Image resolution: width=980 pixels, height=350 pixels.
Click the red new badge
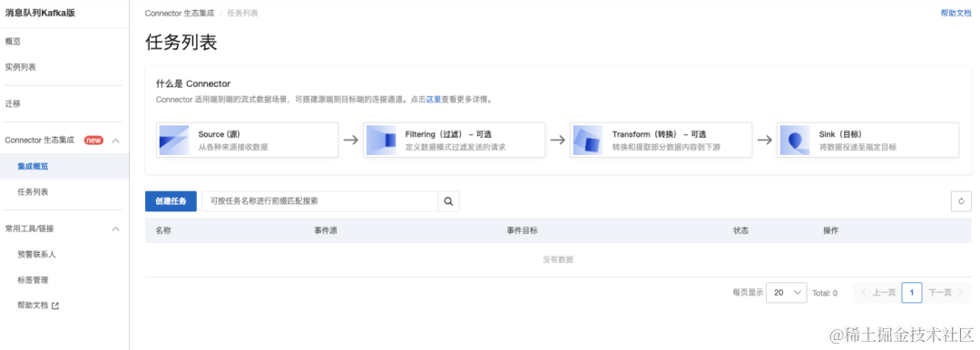coord(93,140)
